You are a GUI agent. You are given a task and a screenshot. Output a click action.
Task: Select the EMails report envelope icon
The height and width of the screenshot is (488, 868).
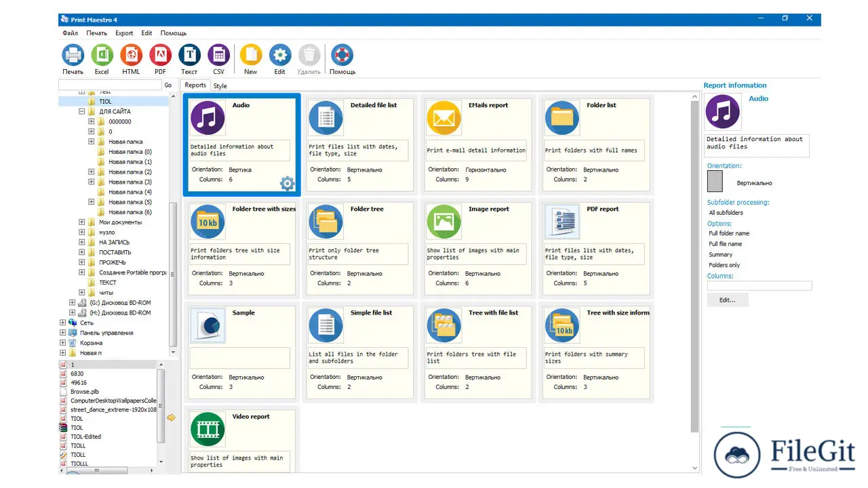[443, 117]
